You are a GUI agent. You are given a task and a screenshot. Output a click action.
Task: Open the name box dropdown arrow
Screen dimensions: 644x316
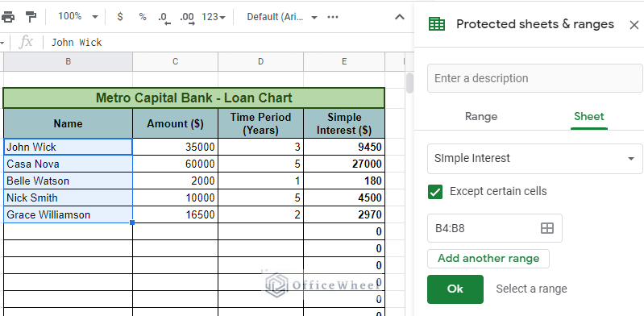[2, 43]
